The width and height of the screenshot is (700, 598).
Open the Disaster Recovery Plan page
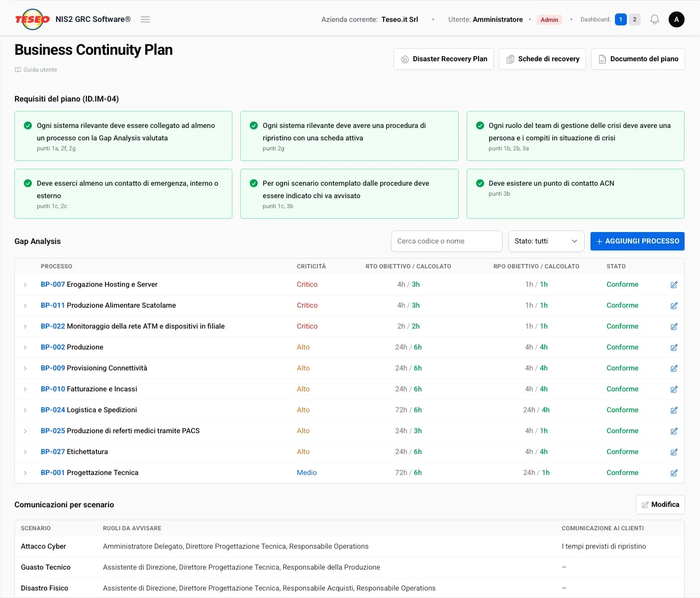(x=444, y=59)
